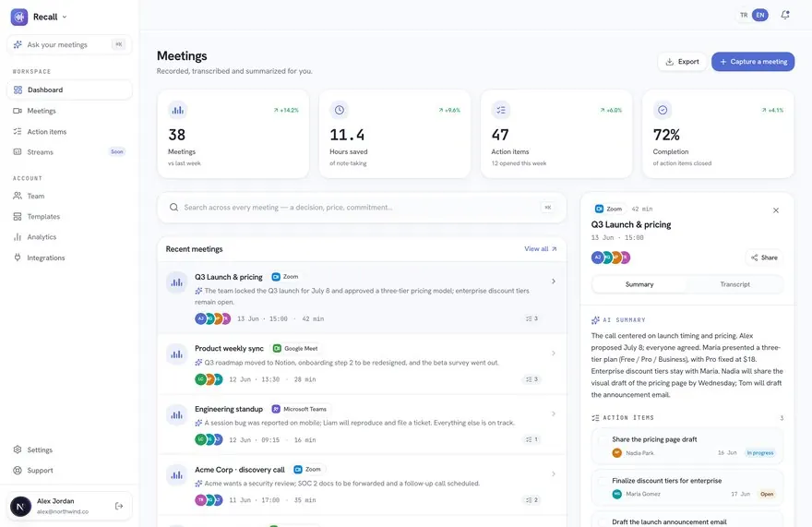Check Share the pricing page draft item
The height and width of the screenshot is (527, 812).
(603, 440)
